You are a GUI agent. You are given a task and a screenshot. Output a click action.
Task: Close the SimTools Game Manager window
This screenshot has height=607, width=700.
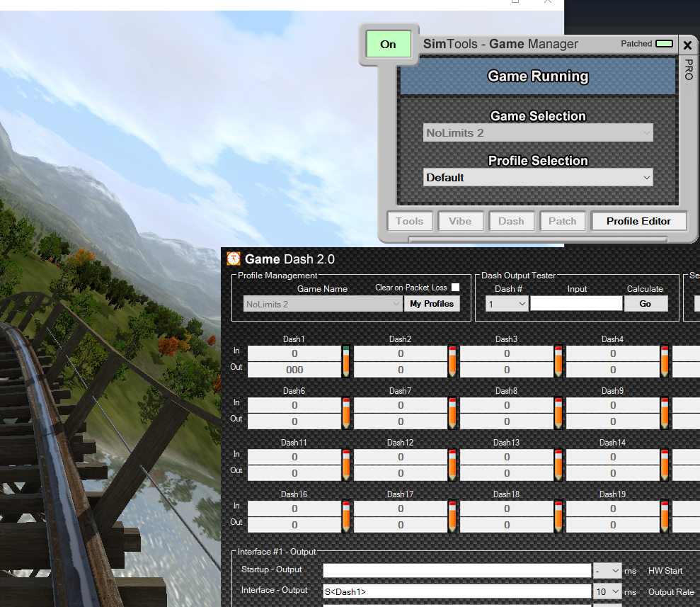tap(687, 45)
